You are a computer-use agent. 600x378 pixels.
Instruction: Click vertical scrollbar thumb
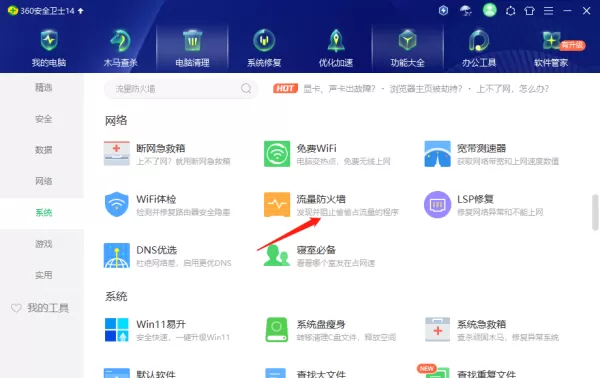click(x=595, y=212)
